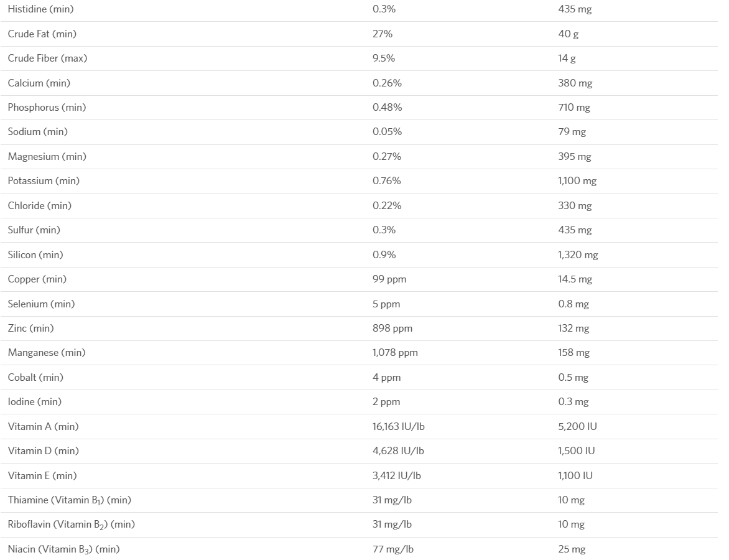The height and width of the screenshot is (560, 729).
Task: Select the Manganese 158 mg value
Action: (x=573, y=353)
